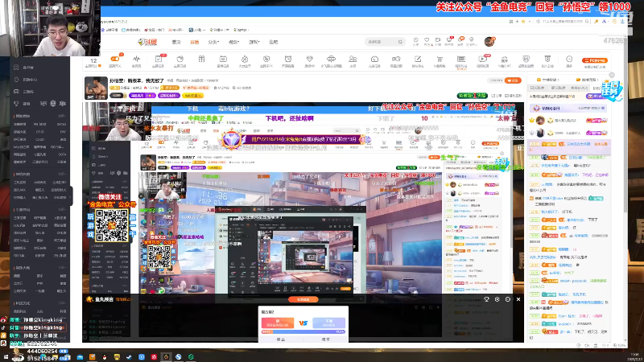
Task: Click the orange button above the prediction popup
Action: tap(303, 299)
